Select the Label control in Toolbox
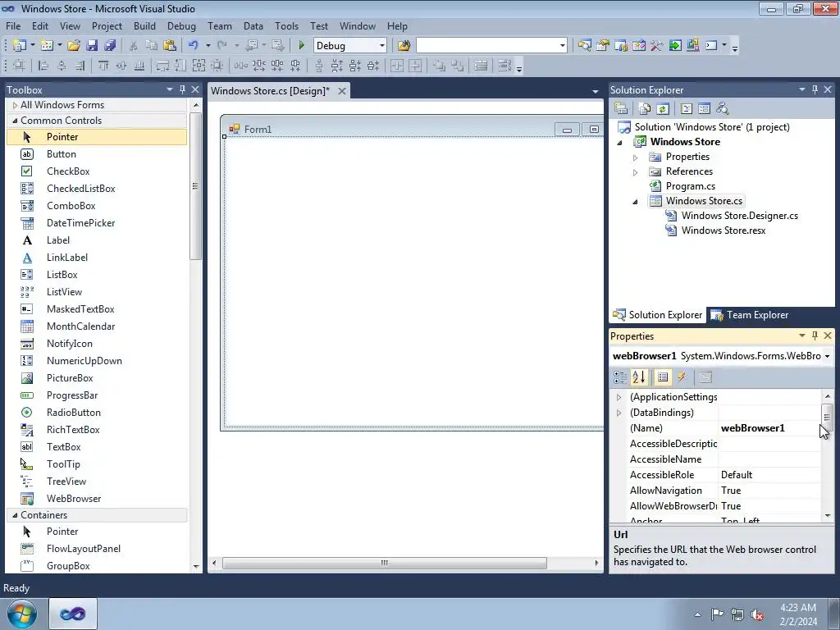The height and width of the screenshot is (630, 840). pyautogui.click(x=97, y=240)
